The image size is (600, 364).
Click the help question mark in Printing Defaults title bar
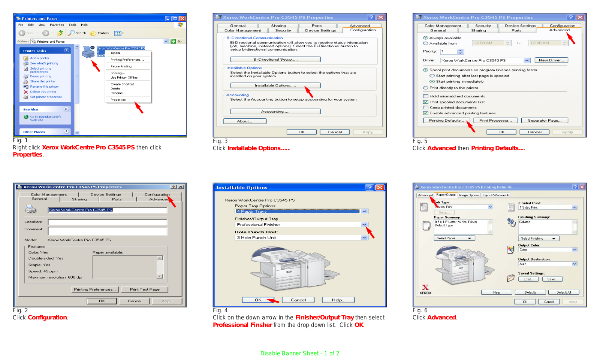coord(575,187)
